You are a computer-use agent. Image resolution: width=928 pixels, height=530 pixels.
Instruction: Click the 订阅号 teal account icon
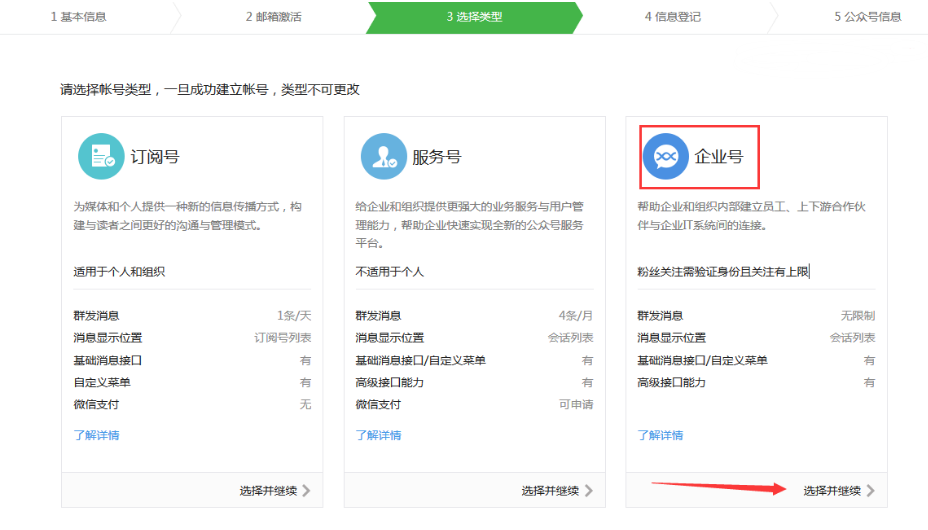click(x=101, y=156)
